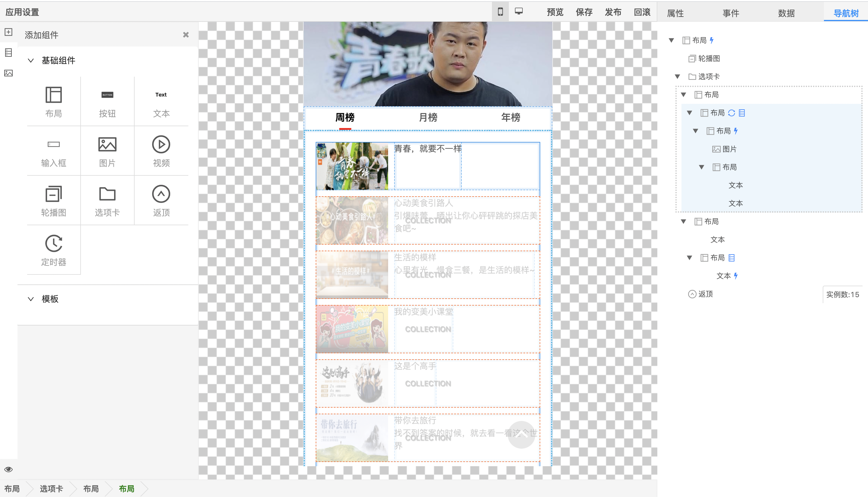
Task: Switch to the 月榜 tab in canvas
Action: tap(428, 117)
